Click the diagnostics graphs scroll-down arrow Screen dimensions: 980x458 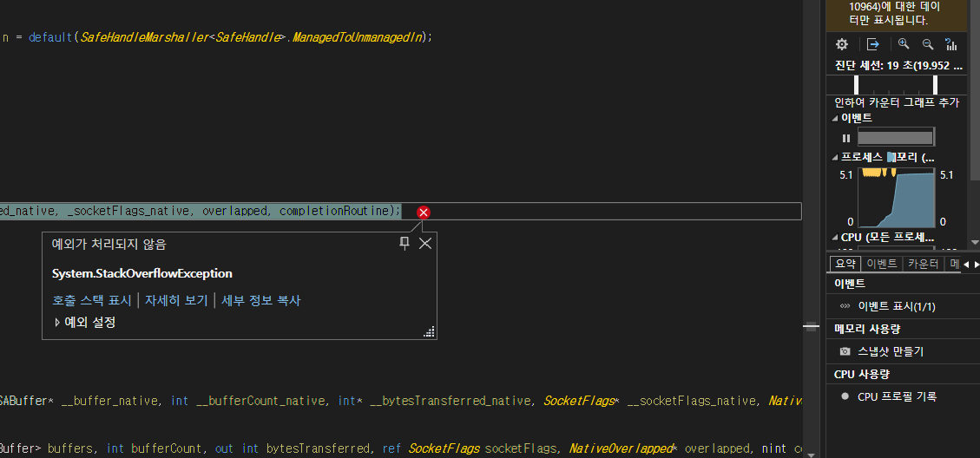point(975,242)
